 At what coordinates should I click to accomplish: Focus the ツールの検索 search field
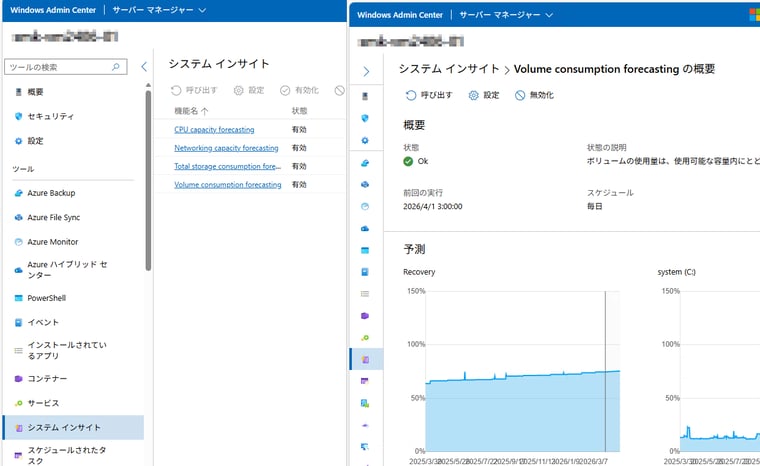click(x=66, y=67)
